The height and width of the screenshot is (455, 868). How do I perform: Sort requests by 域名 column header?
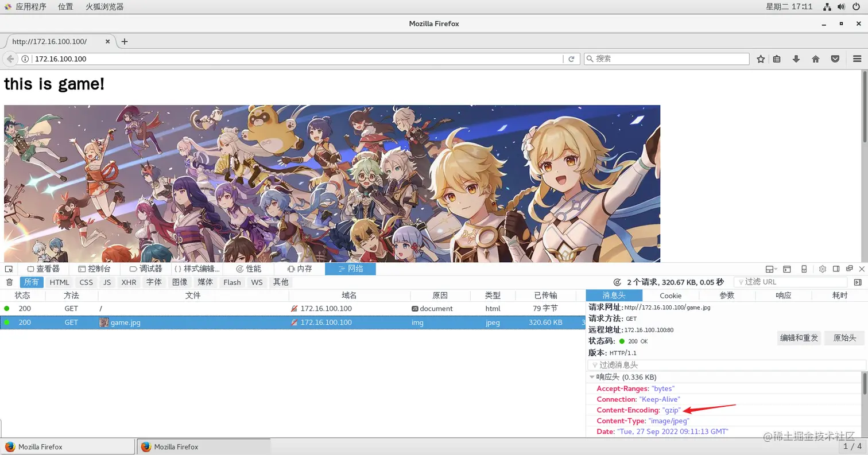349,295
